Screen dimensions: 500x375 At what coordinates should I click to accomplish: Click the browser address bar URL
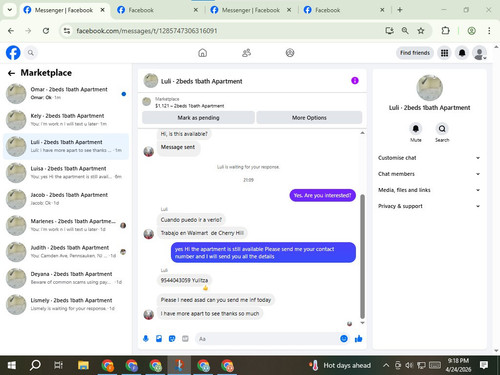coord(147,31)
